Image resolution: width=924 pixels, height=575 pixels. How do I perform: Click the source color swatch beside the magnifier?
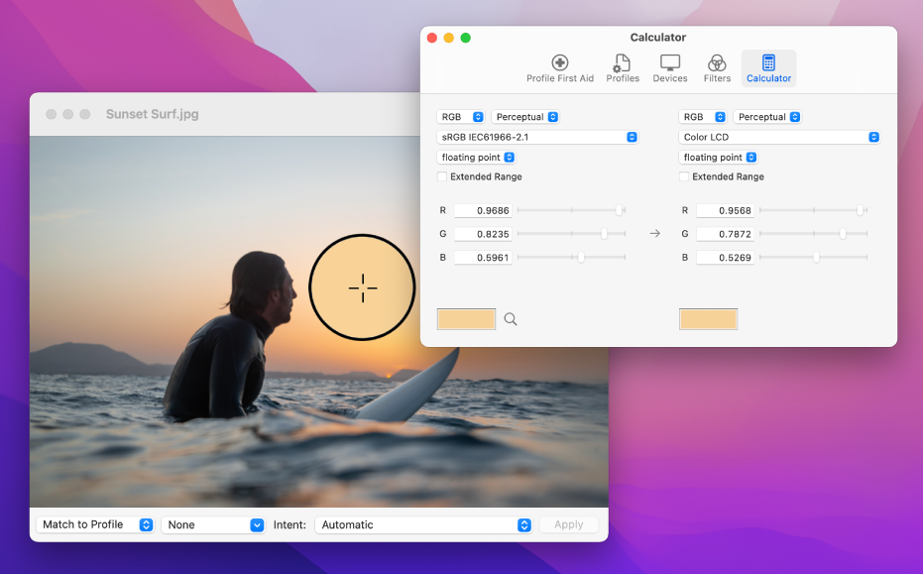[x=466, y=319]
